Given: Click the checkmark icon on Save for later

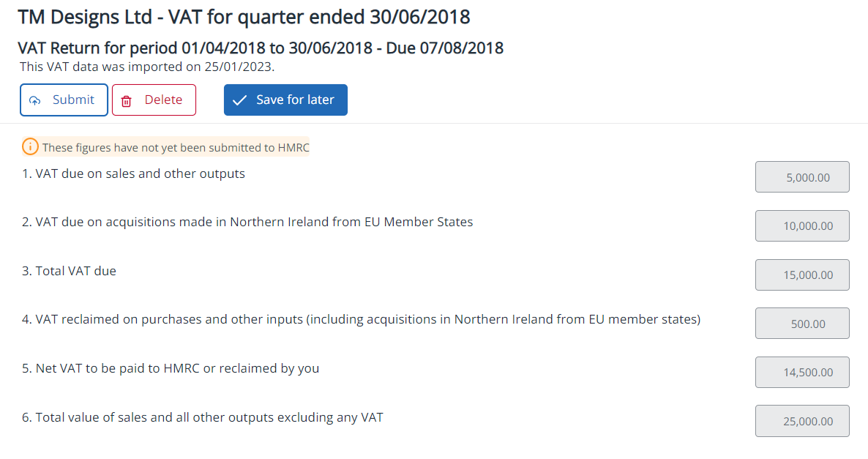Looking at the screenshot, I should coord(239,100).
